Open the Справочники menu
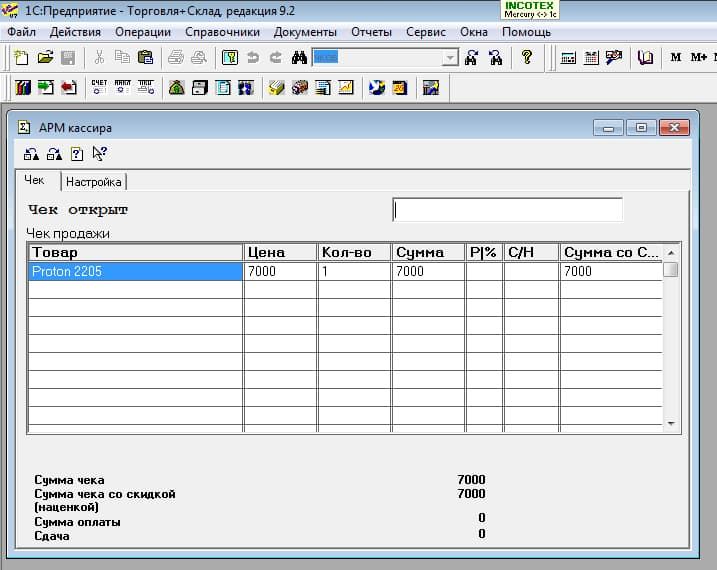Screen dimensions: 717x570 pyautogui.click(x=222, y=32)
